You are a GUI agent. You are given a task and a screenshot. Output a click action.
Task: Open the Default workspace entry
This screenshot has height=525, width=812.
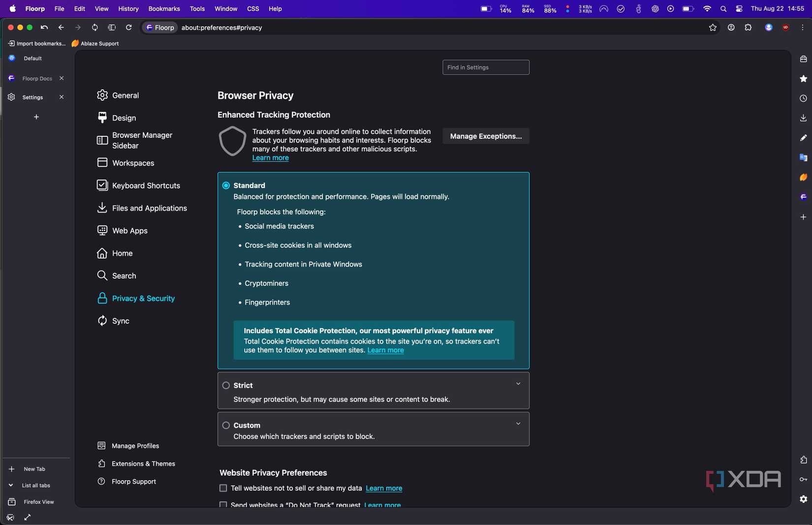(x=32, y=58)
